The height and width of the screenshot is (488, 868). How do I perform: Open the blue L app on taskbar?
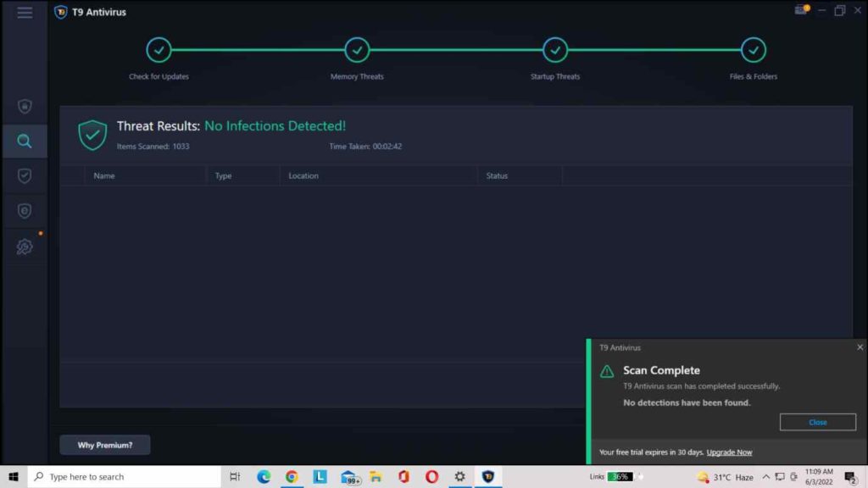[320, 476]
